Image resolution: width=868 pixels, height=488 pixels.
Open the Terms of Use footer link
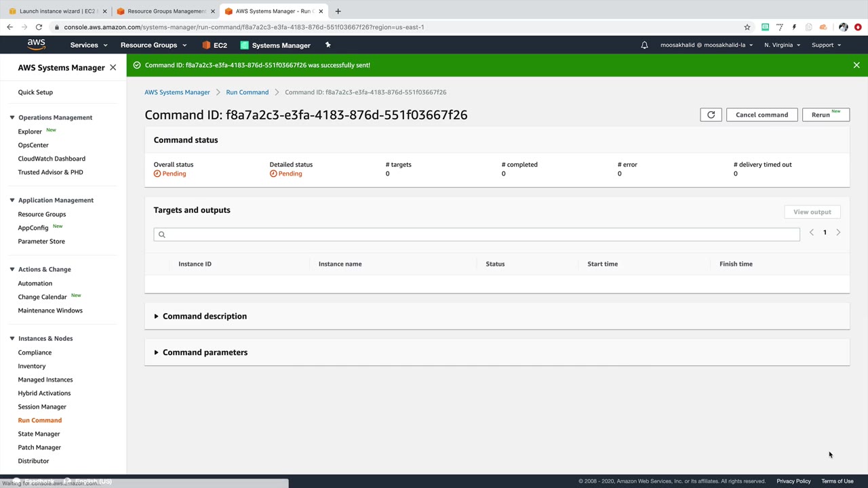[837, 481]
